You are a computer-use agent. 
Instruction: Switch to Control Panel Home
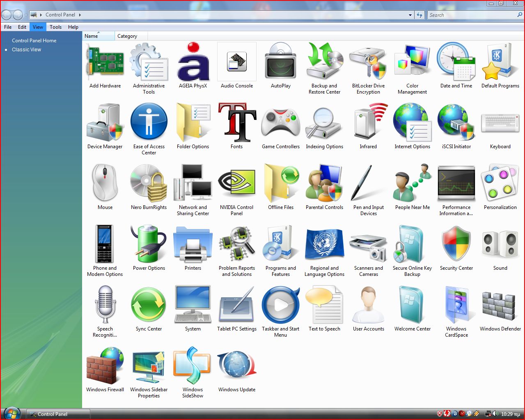click(x=34, y=41)
